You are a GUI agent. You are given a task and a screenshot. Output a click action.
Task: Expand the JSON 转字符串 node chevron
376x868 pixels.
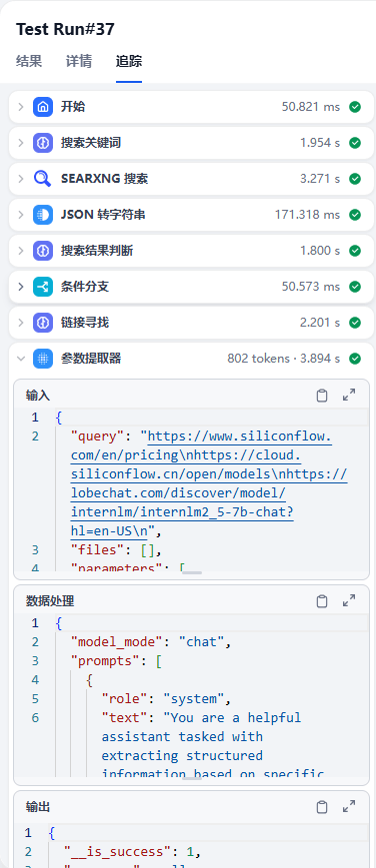(x=21, y=215)
